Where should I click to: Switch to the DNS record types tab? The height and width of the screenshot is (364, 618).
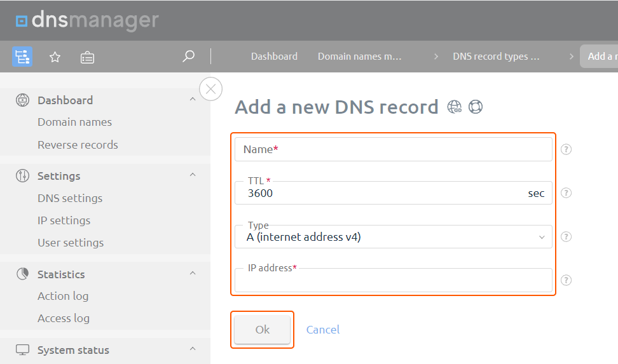[x=496, y=57]
